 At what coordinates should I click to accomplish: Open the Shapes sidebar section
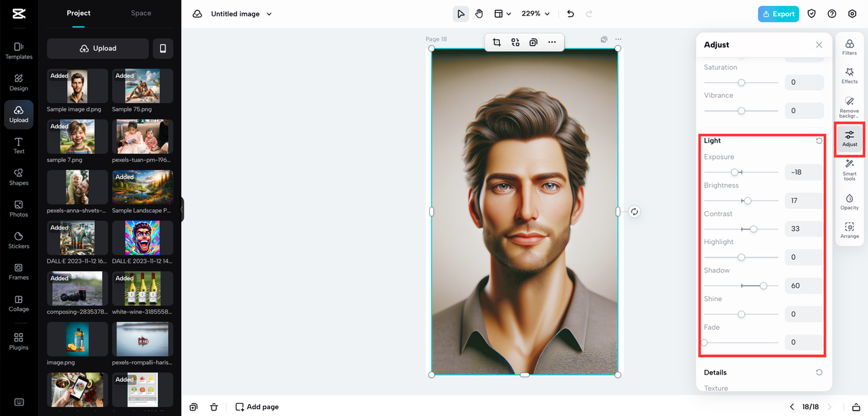click(18, 177)
